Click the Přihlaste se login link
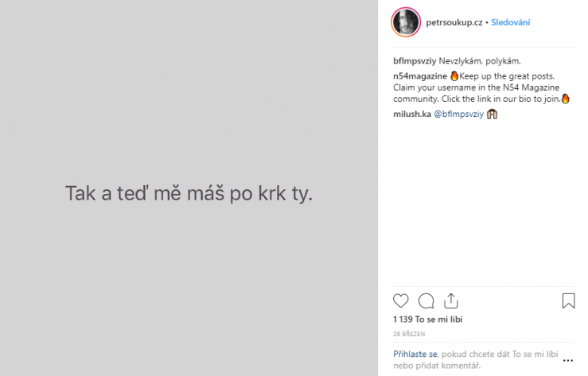Screen dimensions: 588x376 point(415,354)
